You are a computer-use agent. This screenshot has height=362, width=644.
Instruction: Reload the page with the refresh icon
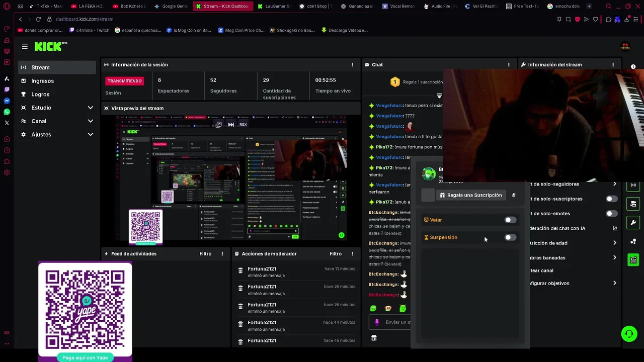(38, 19)
